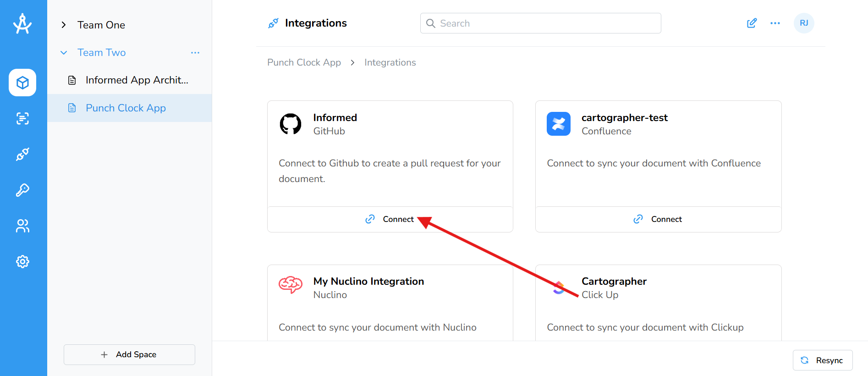
Task: Open the gear settings sidebar icon
Action: [x=22, y=261]
